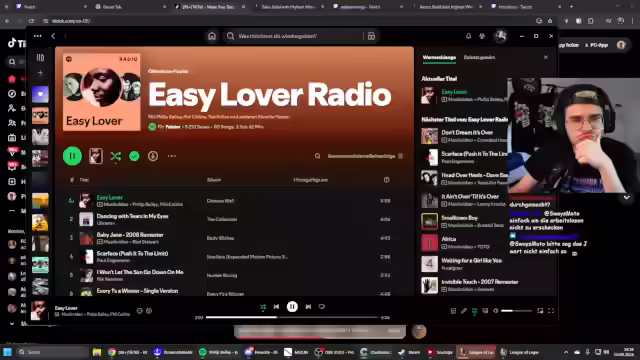Play Smalltown Boy from the queue

point(429,221)
